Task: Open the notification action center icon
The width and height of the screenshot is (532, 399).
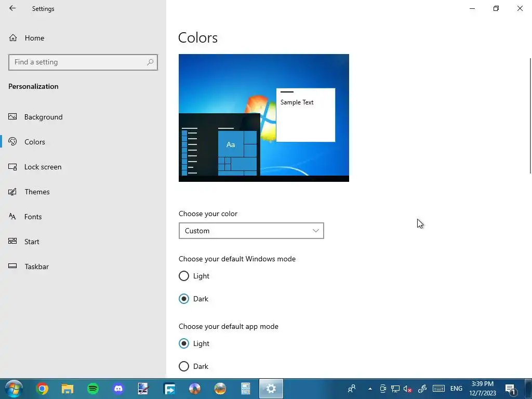Action: click(511, 389)
